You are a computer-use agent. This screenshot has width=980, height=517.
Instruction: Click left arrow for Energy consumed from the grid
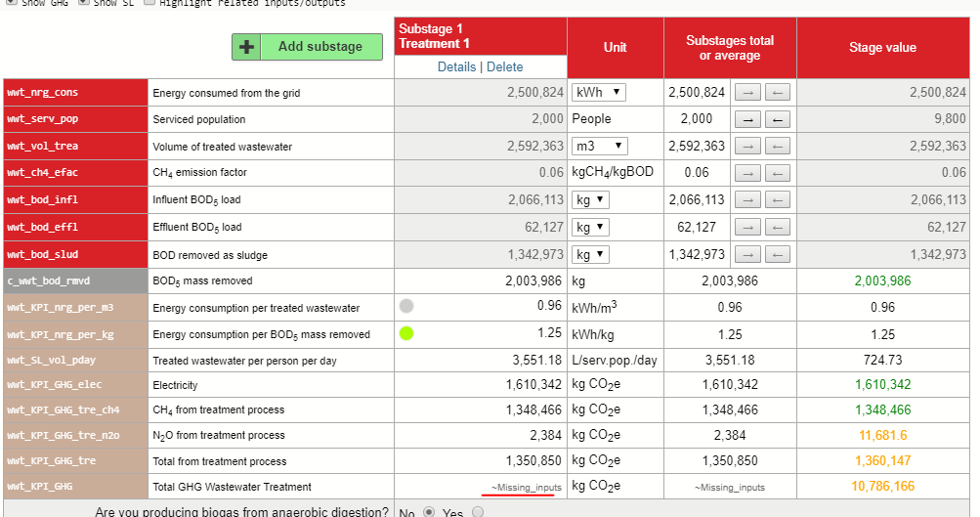click(x=777, y=93)
